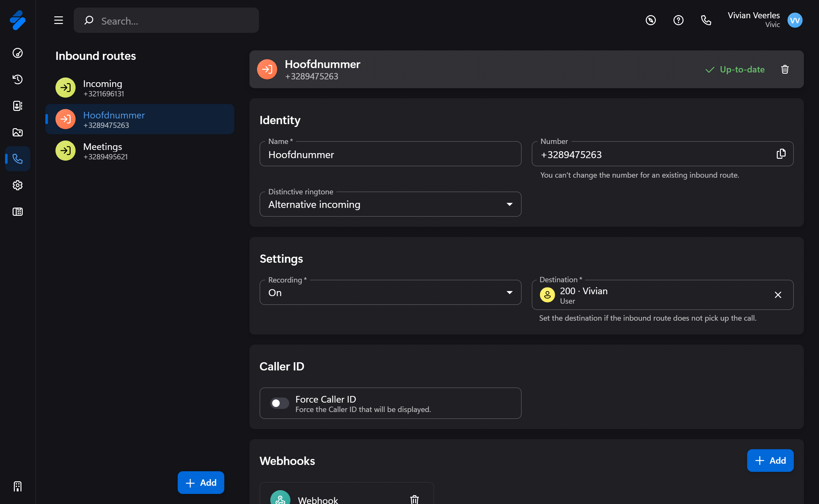Click the help question mark icon
819x504 pixels.
[x=678, y=20]
